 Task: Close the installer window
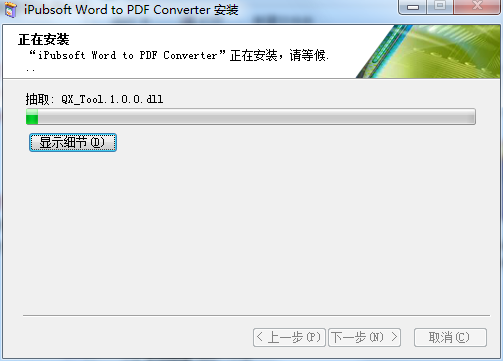click(477, 7)
